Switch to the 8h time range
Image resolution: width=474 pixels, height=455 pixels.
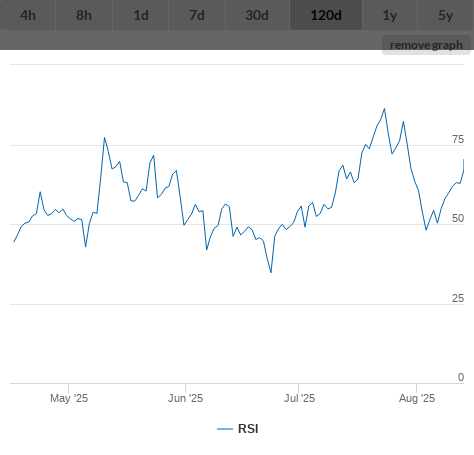(84, 15)
